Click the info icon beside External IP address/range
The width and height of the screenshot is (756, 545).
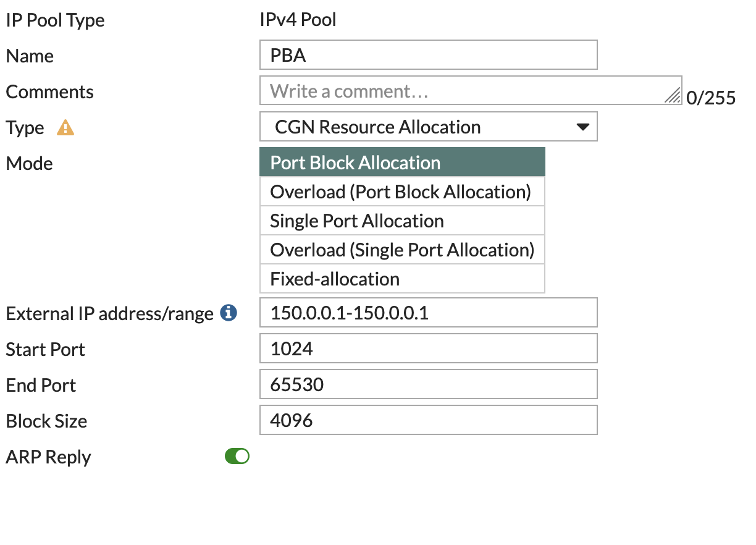pos(228,313)
